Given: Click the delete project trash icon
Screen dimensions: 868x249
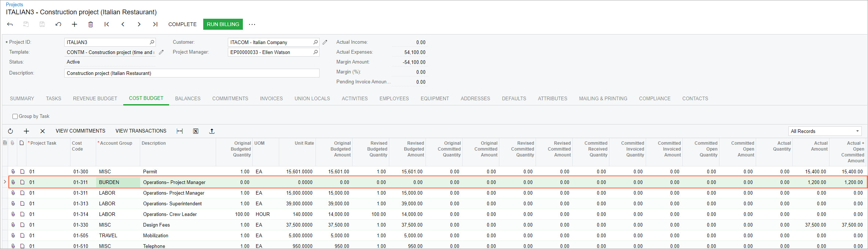Looking at the screenshot, I should point(91,24).
